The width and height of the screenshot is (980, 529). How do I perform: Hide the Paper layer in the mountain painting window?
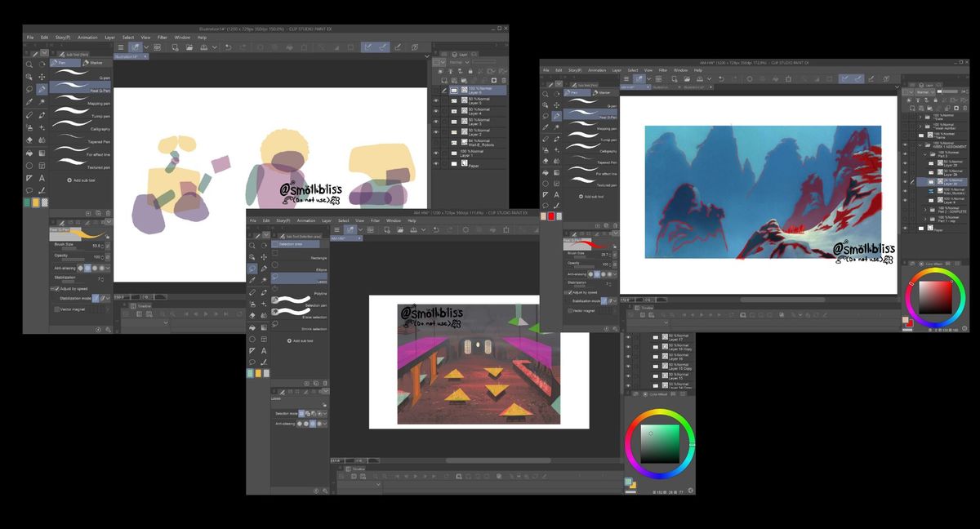(x=904, y=229)
